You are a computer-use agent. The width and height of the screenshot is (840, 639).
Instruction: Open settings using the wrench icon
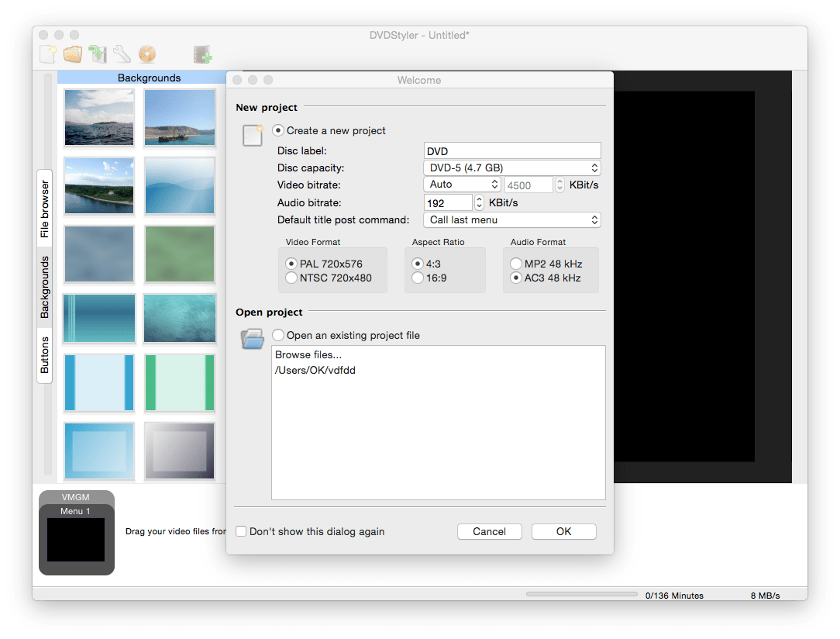tap(121, 54)
